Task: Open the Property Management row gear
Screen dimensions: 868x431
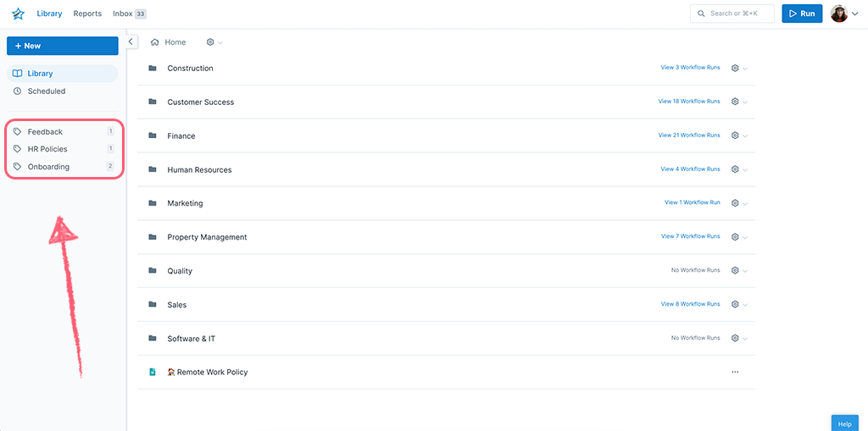Action: [x=735, y=237]
